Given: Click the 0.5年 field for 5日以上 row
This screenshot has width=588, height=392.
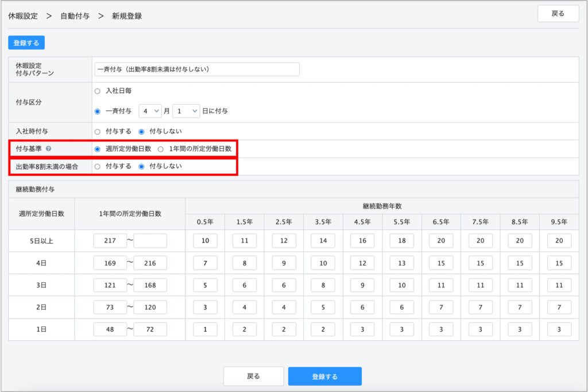Looking at the screenshot, I should pyautogui.click(x=205, y=241).
